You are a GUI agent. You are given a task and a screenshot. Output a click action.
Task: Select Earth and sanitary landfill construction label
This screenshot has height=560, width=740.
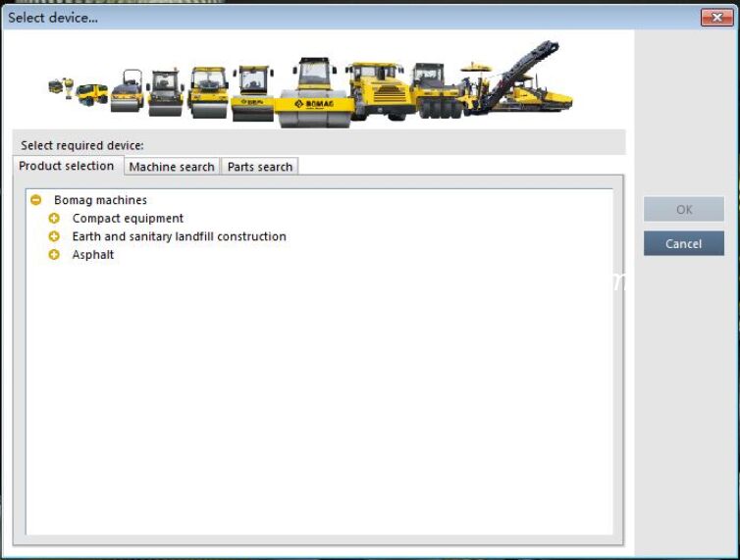click(179, 236)
